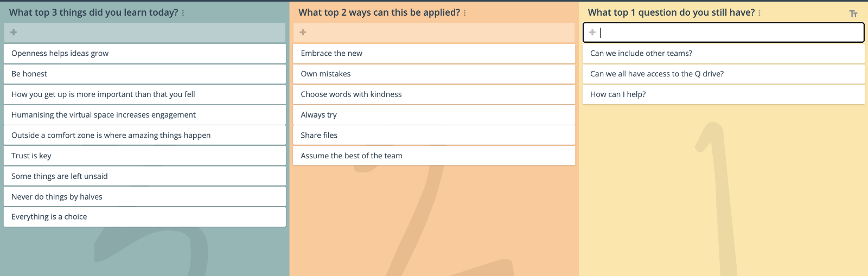
Task: Open the 'Be honest' card
Action: click(145, 74)
